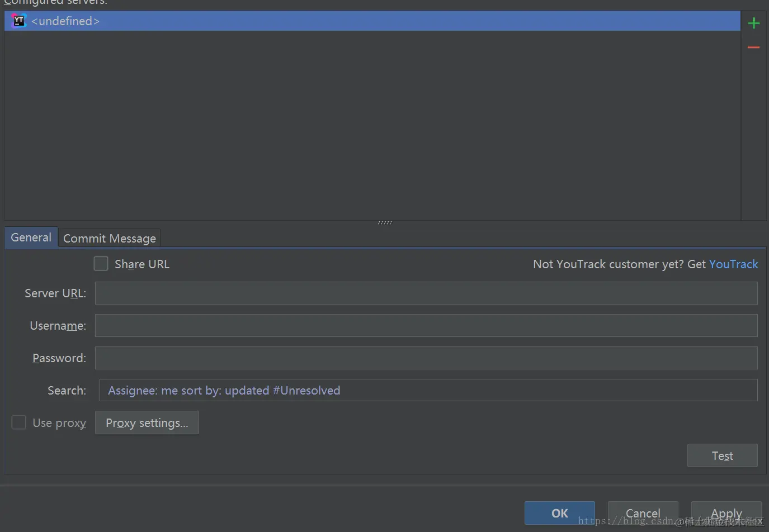Image resolution: width=769 pixels, height=532 pixels.
Task: Click the Apply button
Action: coord(726,513)
